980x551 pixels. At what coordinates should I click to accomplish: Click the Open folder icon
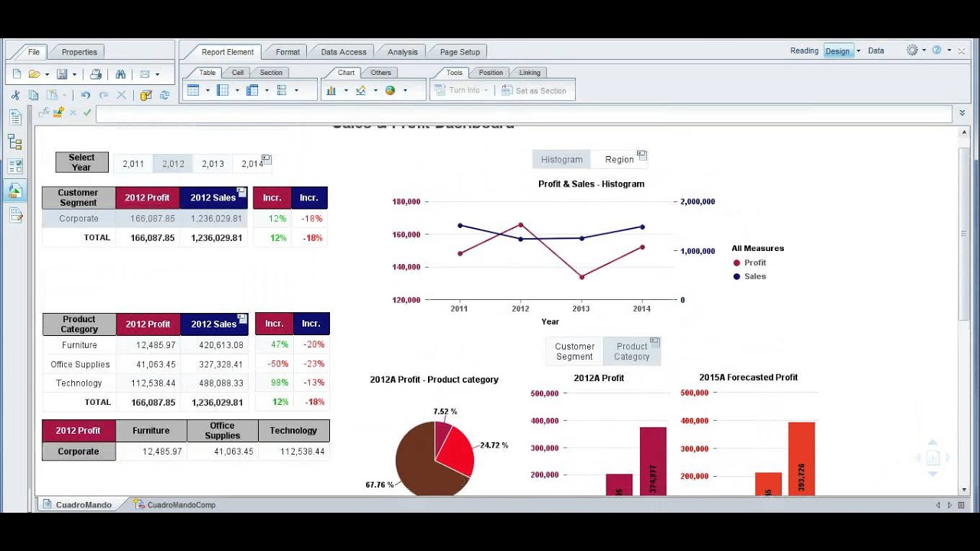click(34, 74)
